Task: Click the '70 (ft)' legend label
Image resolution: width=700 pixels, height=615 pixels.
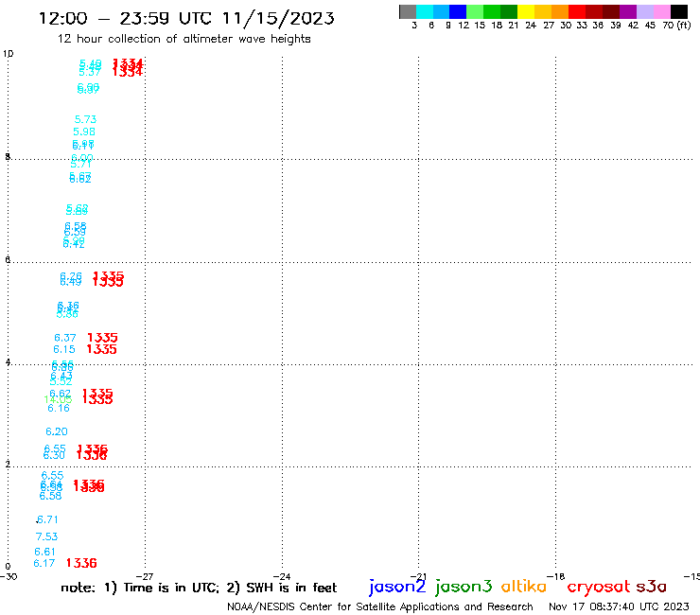Action: tap(676, 26)
